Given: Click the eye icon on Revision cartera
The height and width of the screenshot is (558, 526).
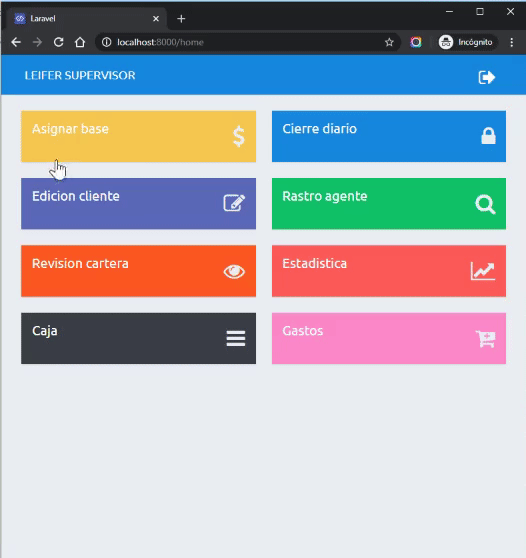Looking at the screenshot, I should click(234, 272).
